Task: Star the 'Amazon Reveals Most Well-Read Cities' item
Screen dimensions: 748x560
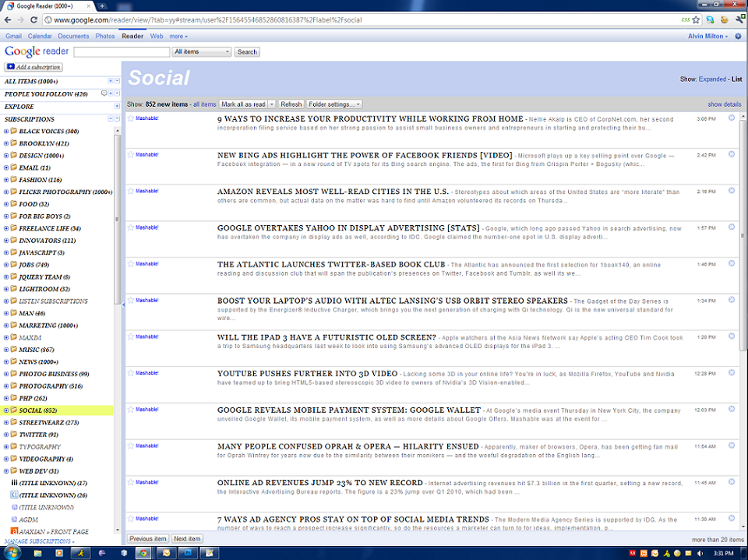Action: pos(131,191)
